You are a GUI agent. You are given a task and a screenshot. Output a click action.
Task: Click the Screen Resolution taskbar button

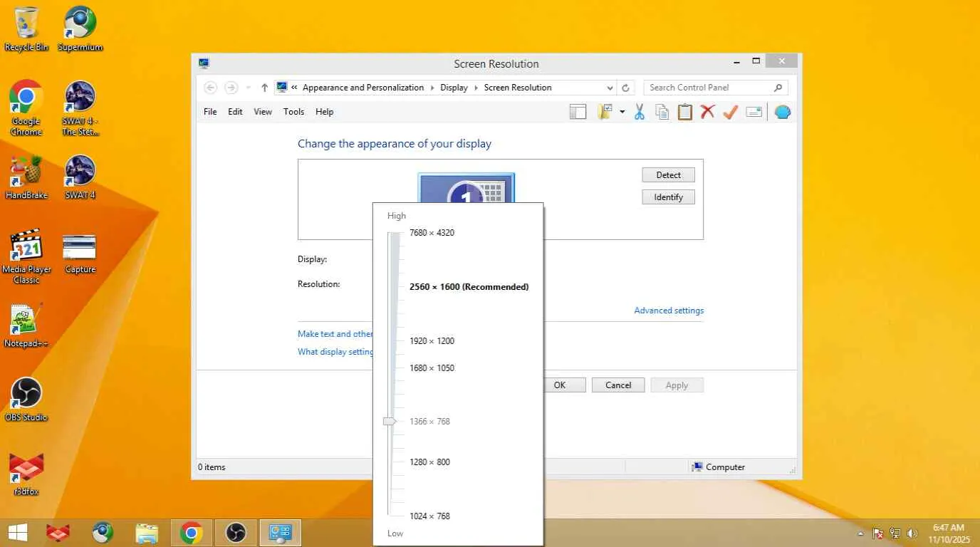281,533
